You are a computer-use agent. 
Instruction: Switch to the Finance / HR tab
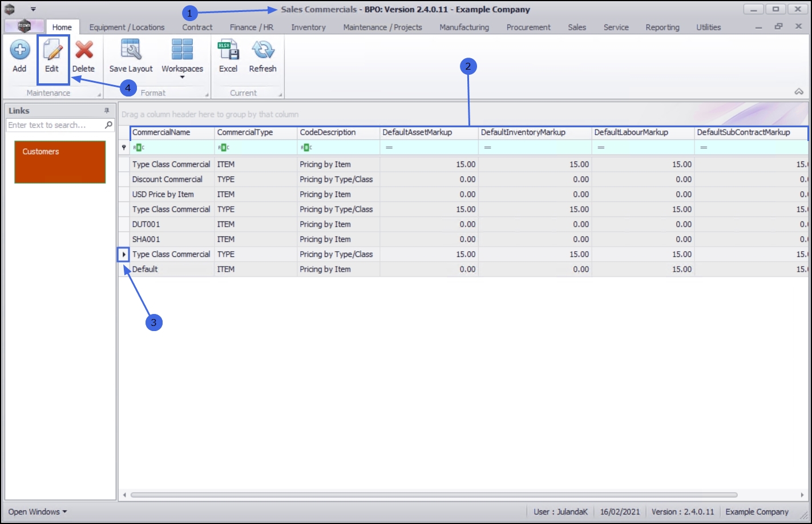(252, 27)
